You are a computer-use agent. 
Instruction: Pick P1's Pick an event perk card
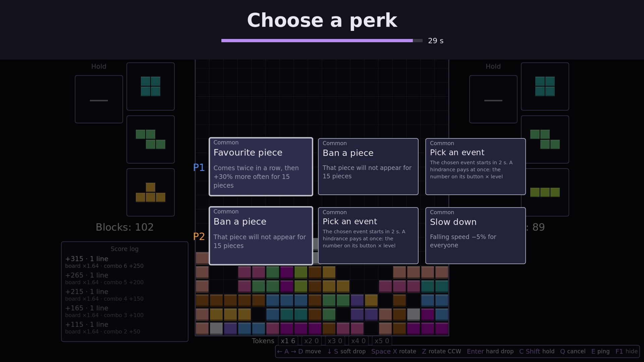[475, 167]
